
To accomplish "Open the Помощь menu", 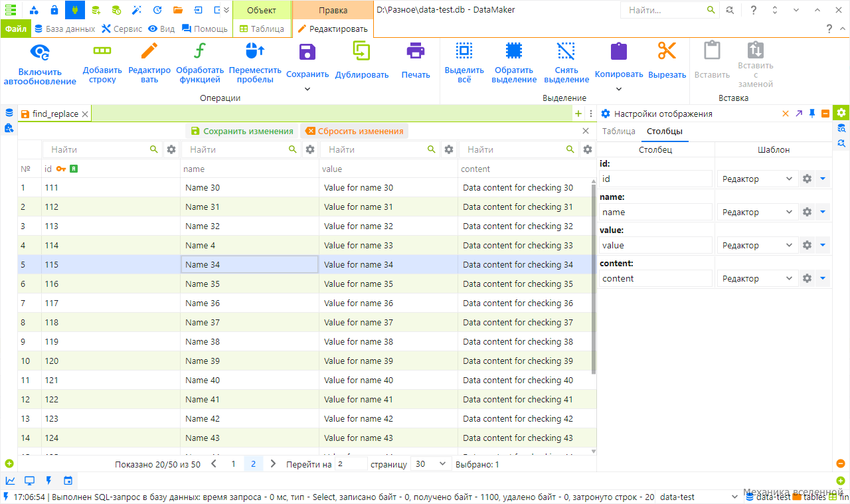I will (x=205, y=29).
